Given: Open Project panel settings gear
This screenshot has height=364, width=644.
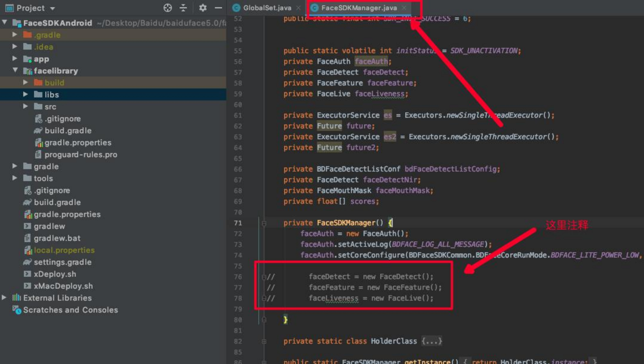Looking at the screenshot, I should (203, 8).
